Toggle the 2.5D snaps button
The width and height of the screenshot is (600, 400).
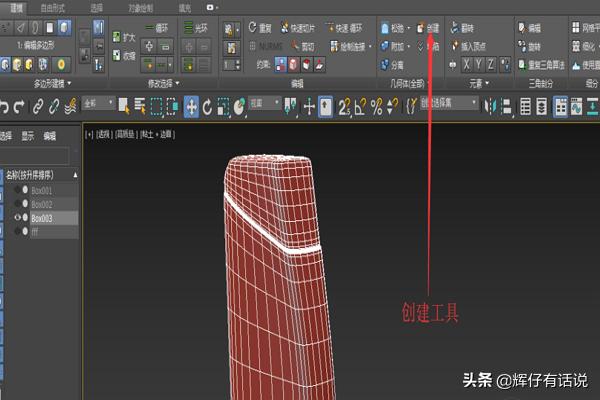point(344,106)
